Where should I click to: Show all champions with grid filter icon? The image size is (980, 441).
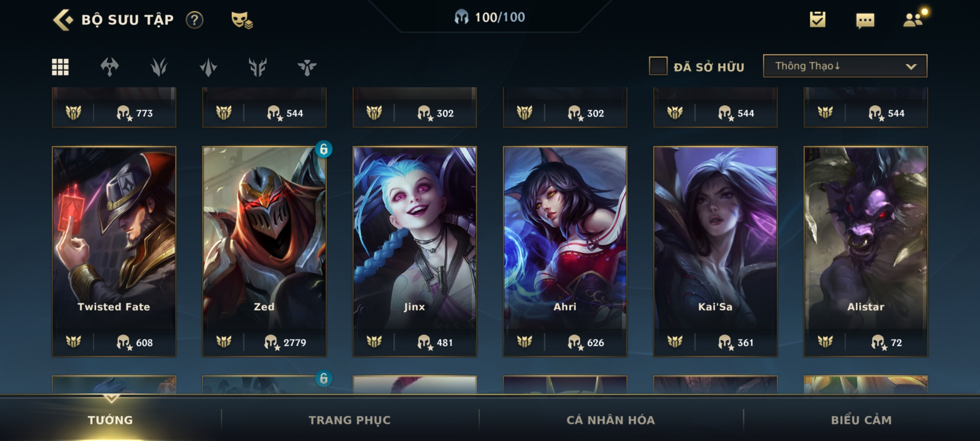pyautogui.click(x=60, y=67)
